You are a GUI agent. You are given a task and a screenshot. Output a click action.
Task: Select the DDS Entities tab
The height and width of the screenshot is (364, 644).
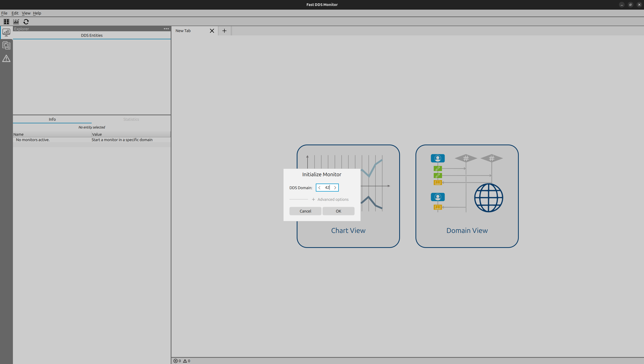point(92,35)
